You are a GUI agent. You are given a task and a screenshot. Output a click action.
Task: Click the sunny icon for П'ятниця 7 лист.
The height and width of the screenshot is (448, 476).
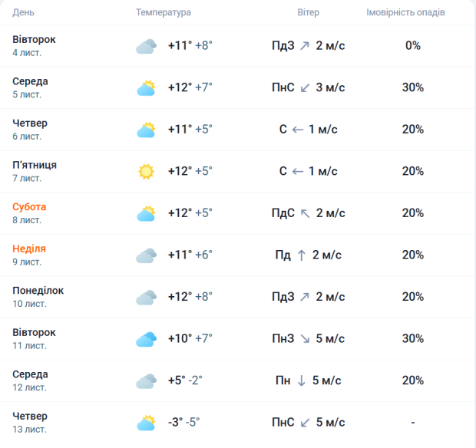click(146, 172)
